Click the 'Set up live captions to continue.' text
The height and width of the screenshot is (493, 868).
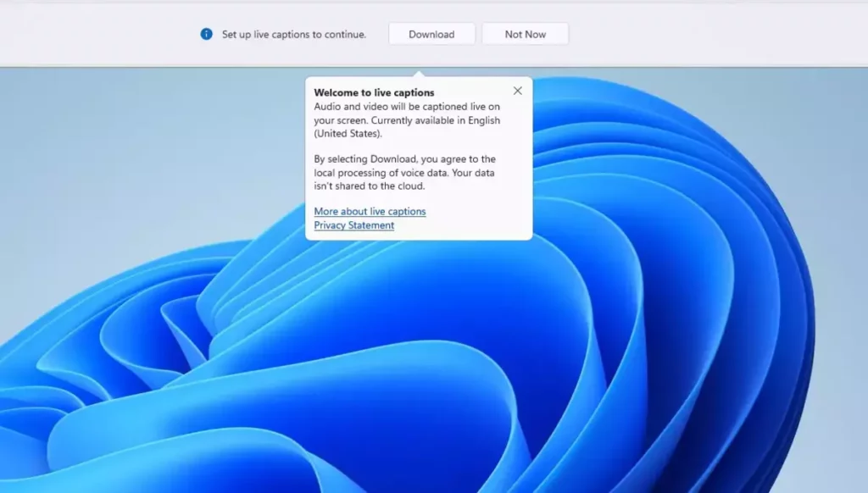point(294,34)
